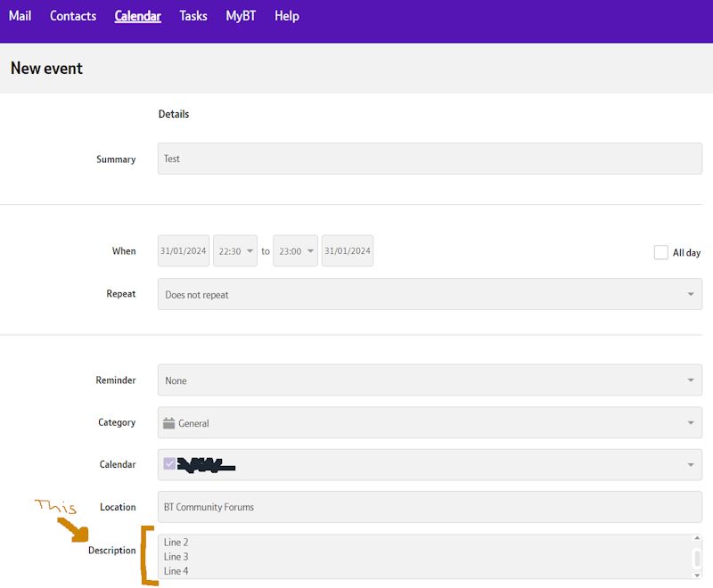
Task: Go to MyBT
Action: coord(241,15)
